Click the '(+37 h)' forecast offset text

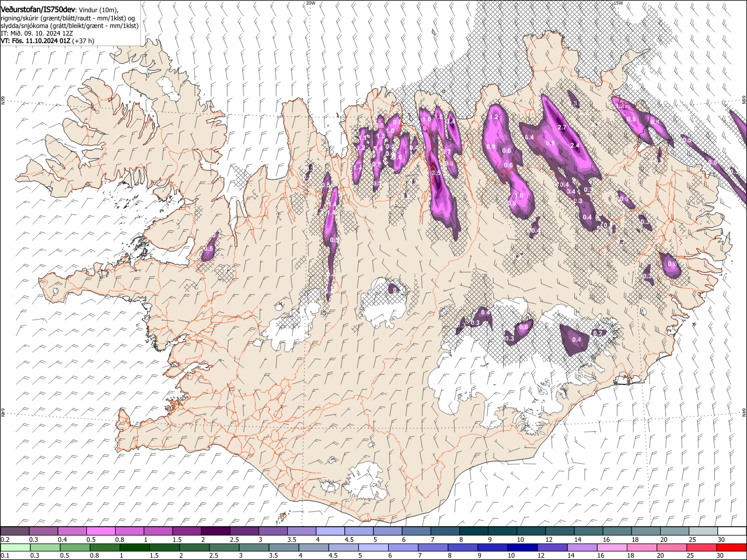pyautogui.click(x=83, y=41)
